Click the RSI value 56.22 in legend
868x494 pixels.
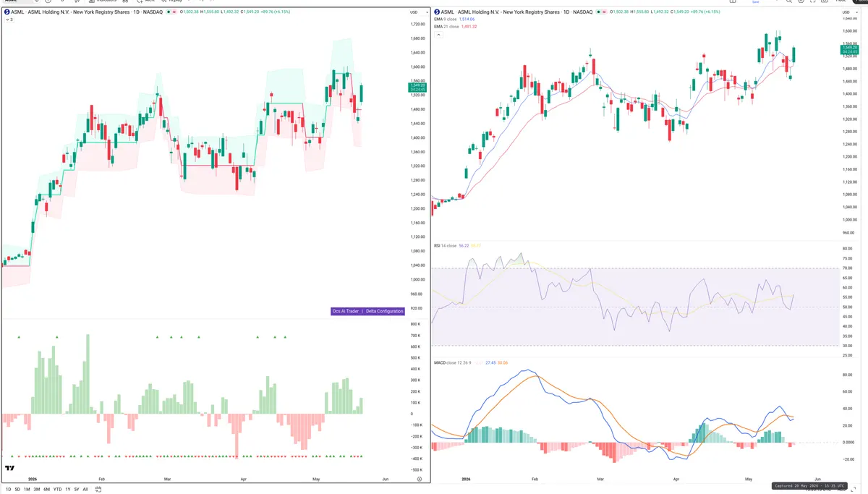464,246
